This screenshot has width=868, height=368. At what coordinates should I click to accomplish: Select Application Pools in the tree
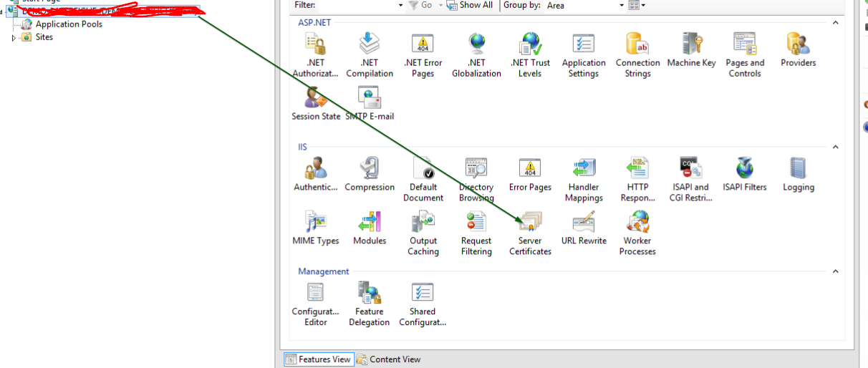69,24
